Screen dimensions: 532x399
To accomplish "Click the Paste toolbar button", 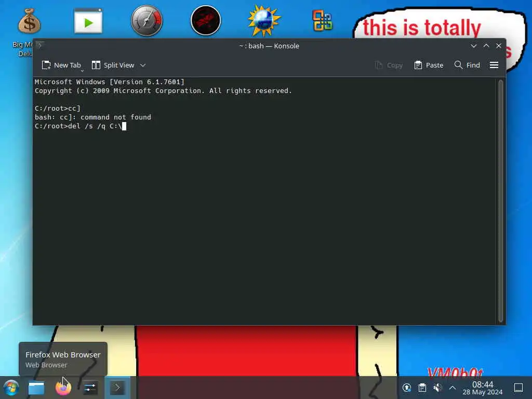I will [429, 65].
